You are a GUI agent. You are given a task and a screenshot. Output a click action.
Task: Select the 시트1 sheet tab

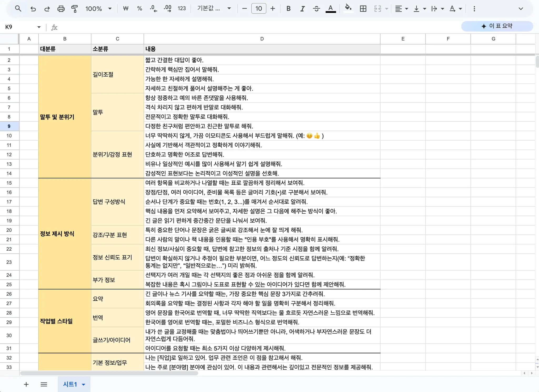click(x=70, y=384)
